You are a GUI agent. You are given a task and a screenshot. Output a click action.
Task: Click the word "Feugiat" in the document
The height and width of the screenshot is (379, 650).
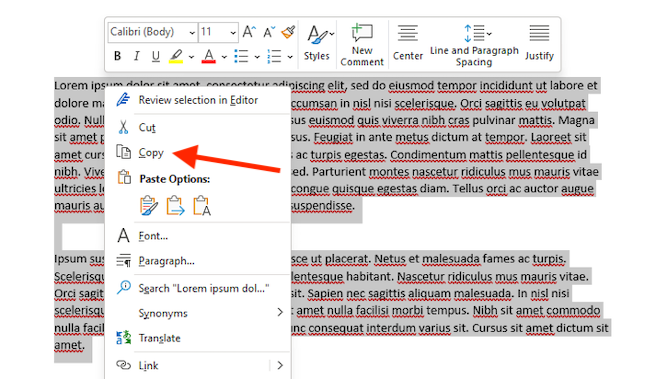coord(333,138)
